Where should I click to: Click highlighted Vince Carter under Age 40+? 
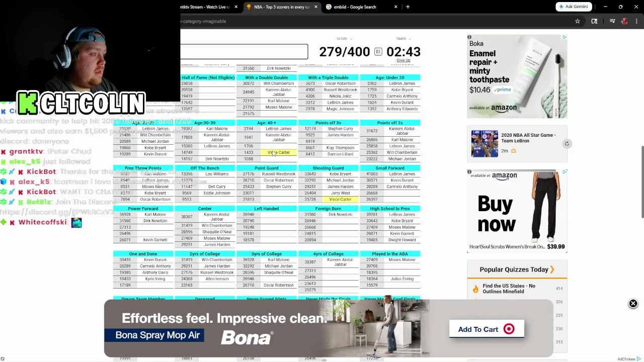[x=278, y=152]
